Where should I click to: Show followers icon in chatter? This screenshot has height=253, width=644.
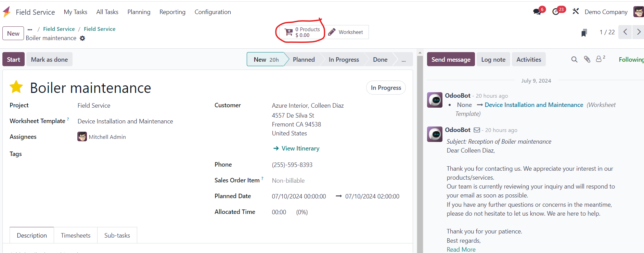coord(601,59)
